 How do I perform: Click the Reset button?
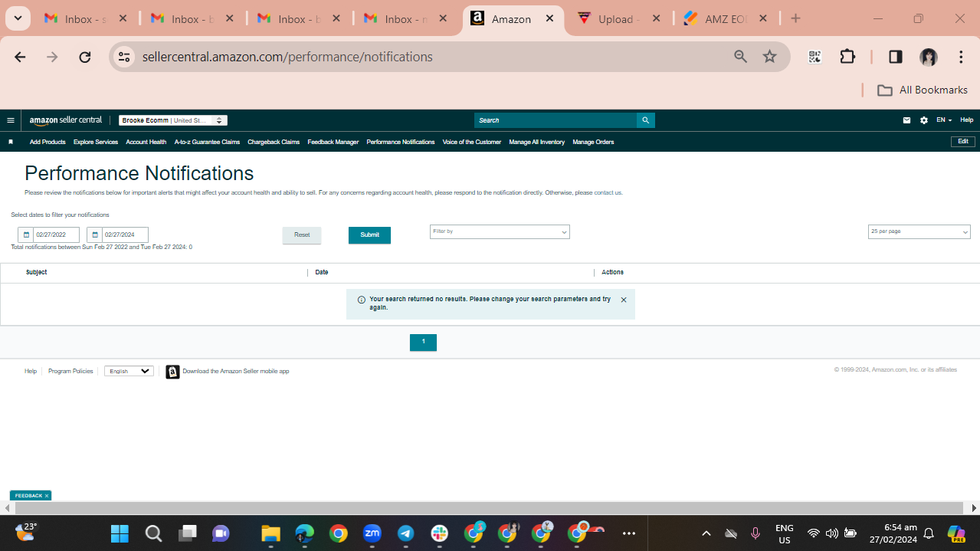pos(302,235)
